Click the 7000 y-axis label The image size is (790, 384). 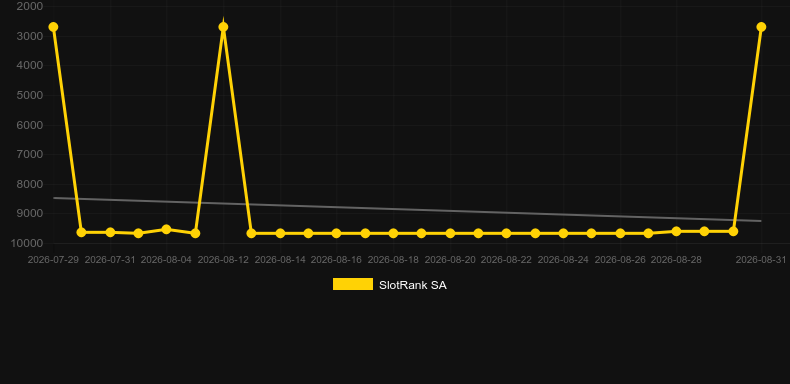coord(30,154)
